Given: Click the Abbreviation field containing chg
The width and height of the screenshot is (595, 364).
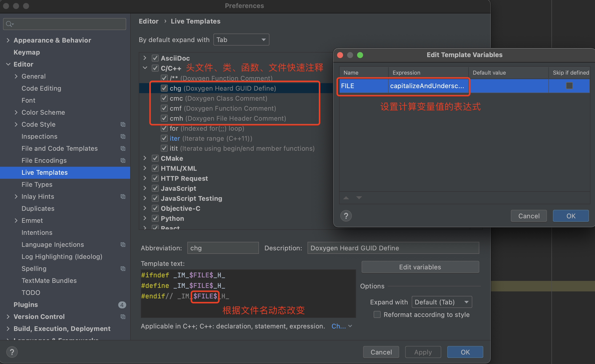Looking at the screenshot, I should (x=223, y=248).
